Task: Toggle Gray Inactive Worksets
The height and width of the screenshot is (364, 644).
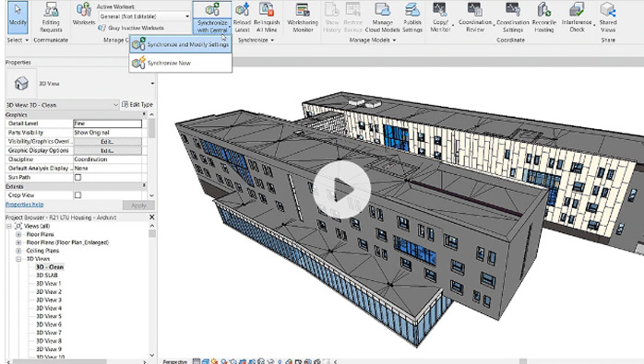Action: pyautogui.click(x=131, y=28)
